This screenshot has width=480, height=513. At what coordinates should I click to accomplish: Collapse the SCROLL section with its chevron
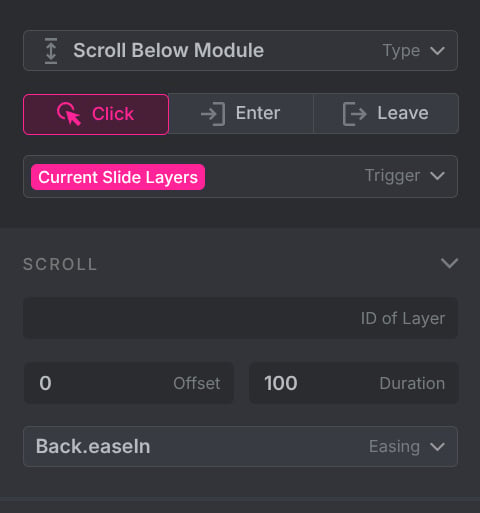click(449, 263)
